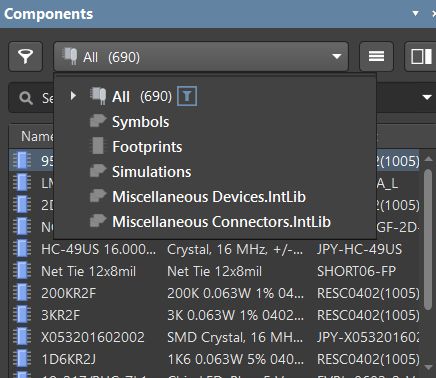The image size is (436, 378).
Task: Select Miscellaneous Devices.IntLib library
Action: point(209,197)
